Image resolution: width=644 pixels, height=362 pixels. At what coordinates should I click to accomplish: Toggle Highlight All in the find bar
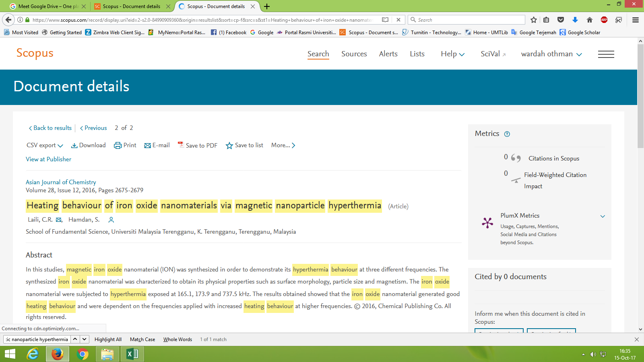pyautogui.click(x=108, y=339)
